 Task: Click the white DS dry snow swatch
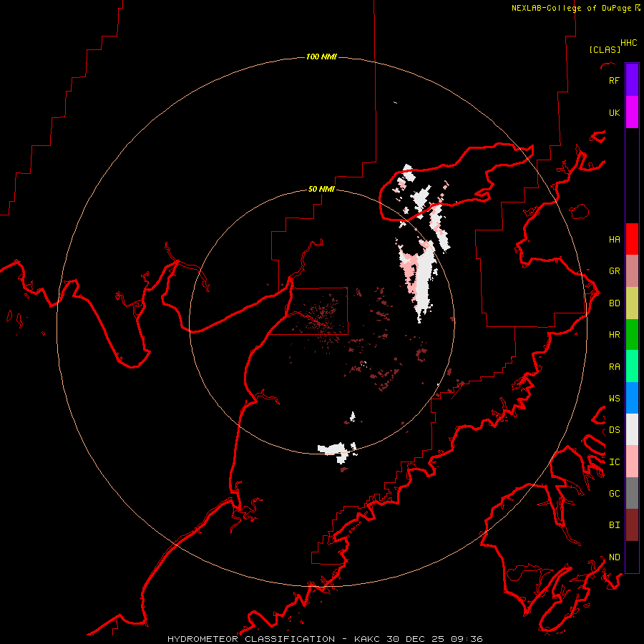pyautogui.click(x=632, y=429)
